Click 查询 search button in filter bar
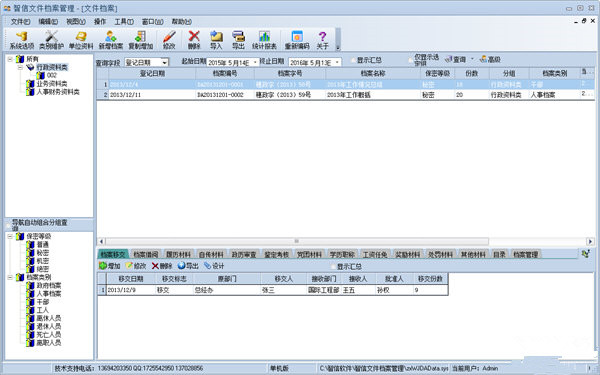This screenshot has height=375, width=600. click(x=455, y=59)
